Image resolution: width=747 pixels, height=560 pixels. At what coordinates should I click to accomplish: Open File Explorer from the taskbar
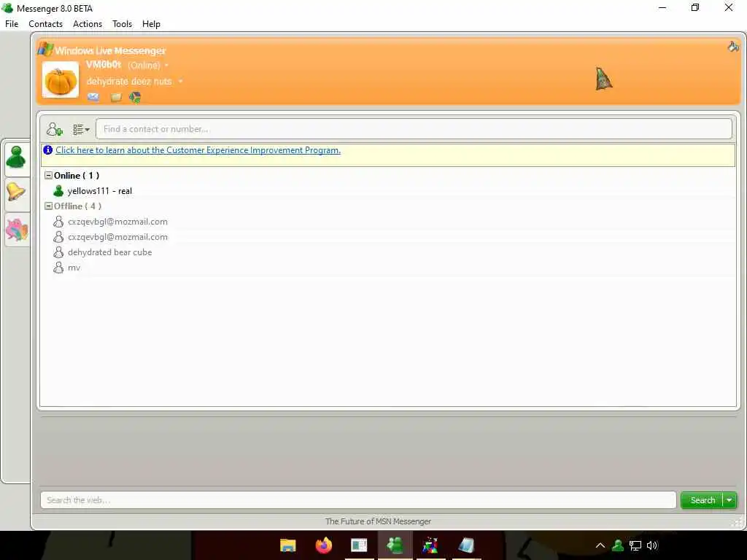tap(287, 545)
